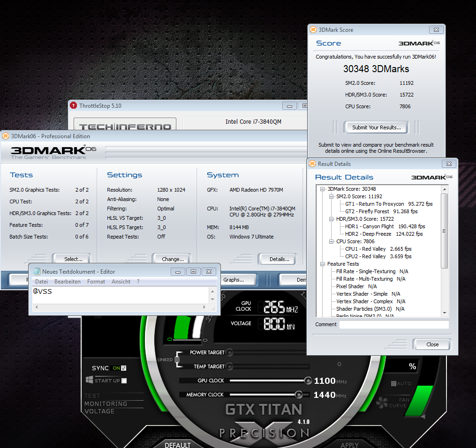Toggle the SYNC ON checkbox in Precision X

tap(123, 368)
